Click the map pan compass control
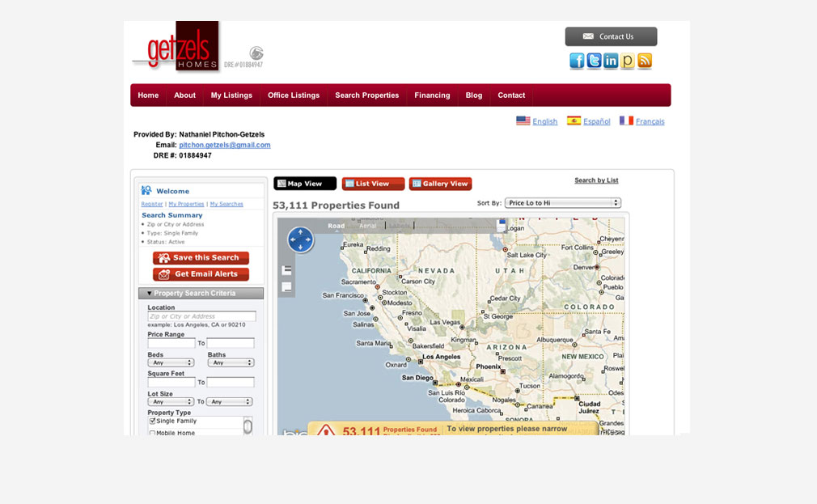817x504 pixels. coord(300,239)
